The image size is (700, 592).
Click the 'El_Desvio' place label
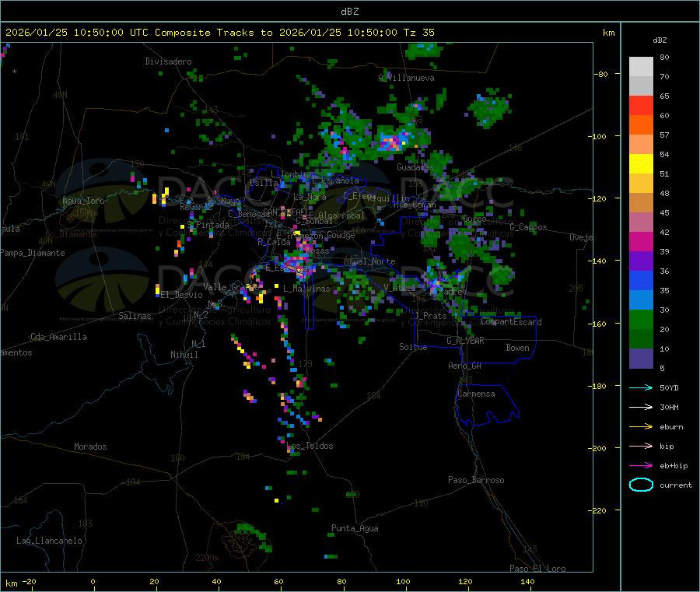click(182, 295)
